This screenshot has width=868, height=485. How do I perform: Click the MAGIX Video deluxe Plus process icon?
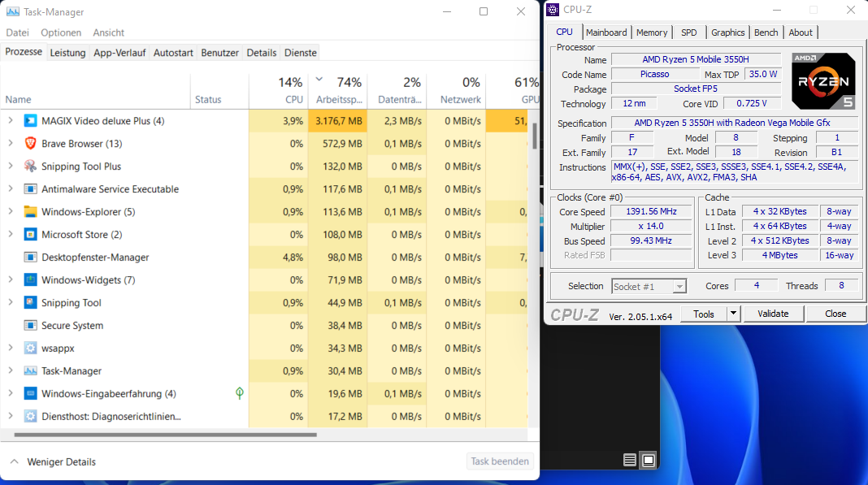pos(30,121)
